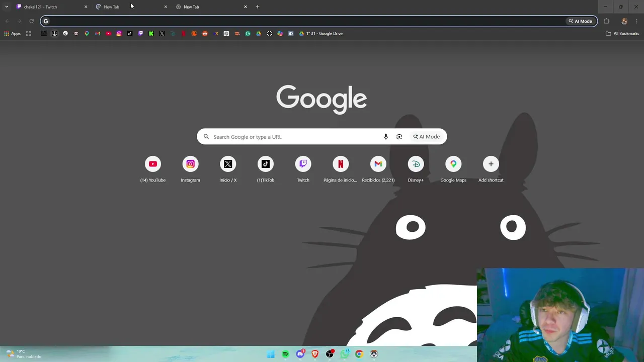Open Discord from the taskbar
Image resolution: width=644 pixels, height=362 pixels.
tap(300, 354)
